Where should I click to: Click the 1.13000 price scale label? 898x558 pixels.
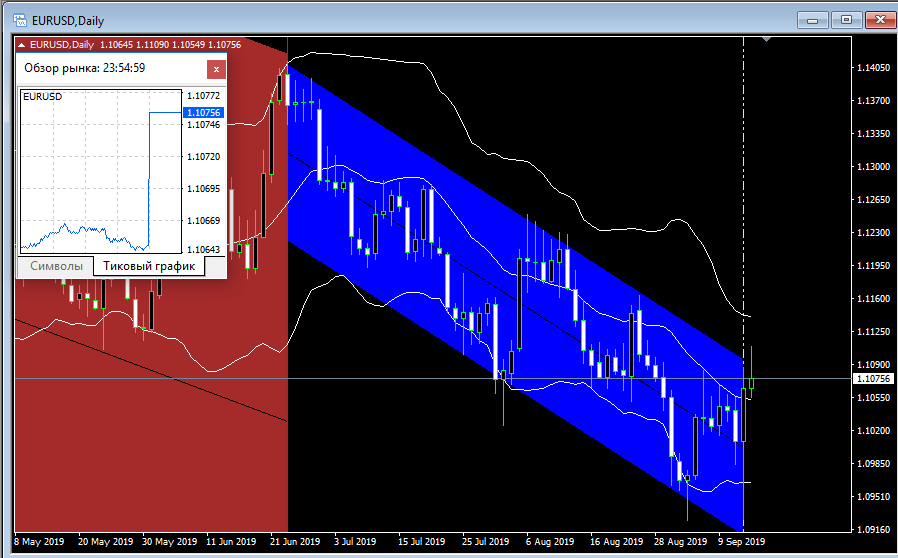click(x=873, y=167)
